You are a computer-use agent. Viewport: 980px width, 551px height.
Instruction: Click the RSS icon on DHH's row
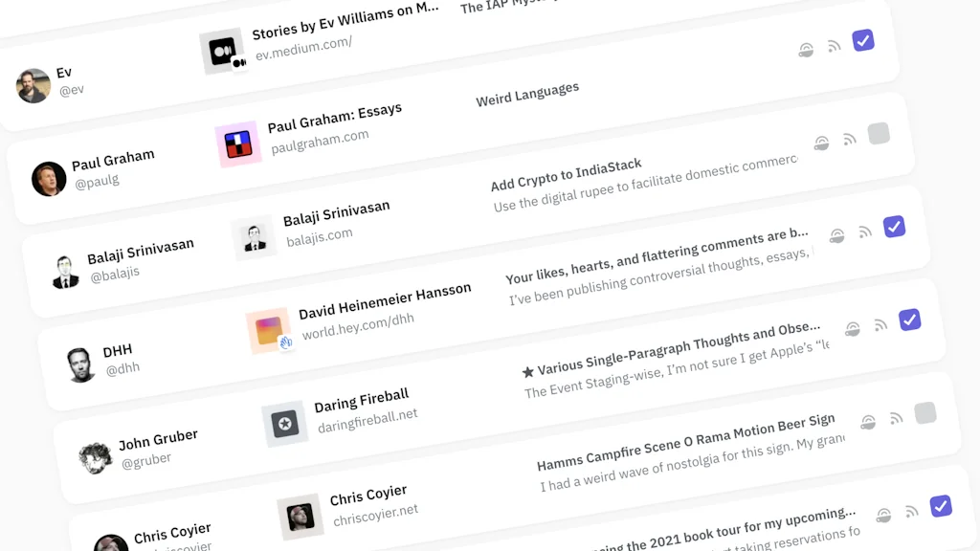pyautogui.click(x=880, y=323)
